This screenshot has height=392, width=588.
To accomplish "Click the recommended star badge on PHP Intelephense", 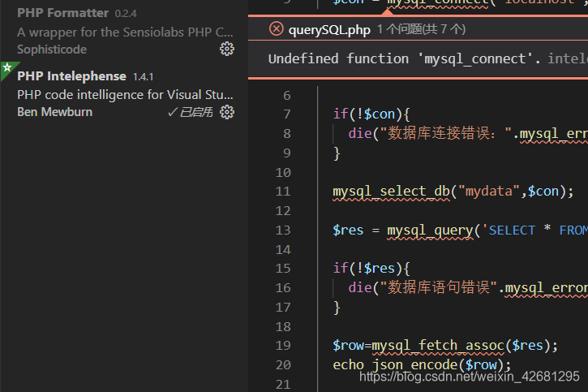I will 7,68.
